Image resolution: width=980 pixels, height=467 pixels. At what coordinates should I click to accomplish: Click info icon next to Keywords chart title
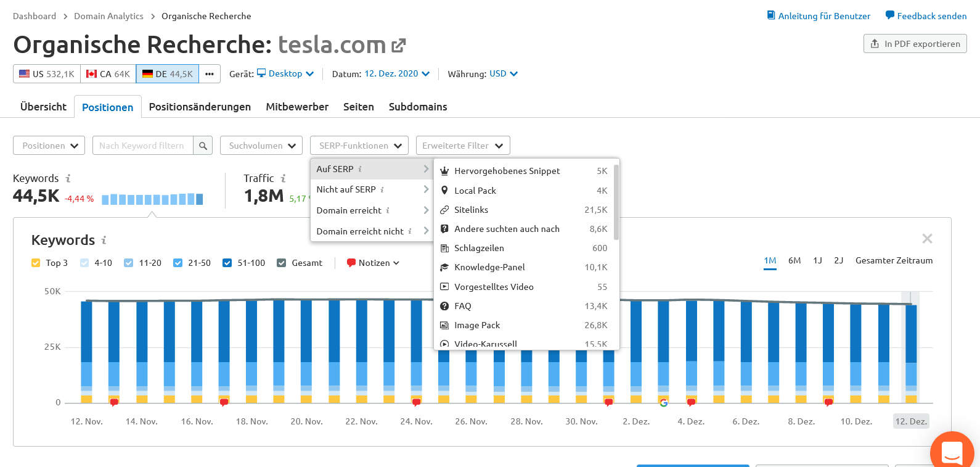[x=104, y=240]
